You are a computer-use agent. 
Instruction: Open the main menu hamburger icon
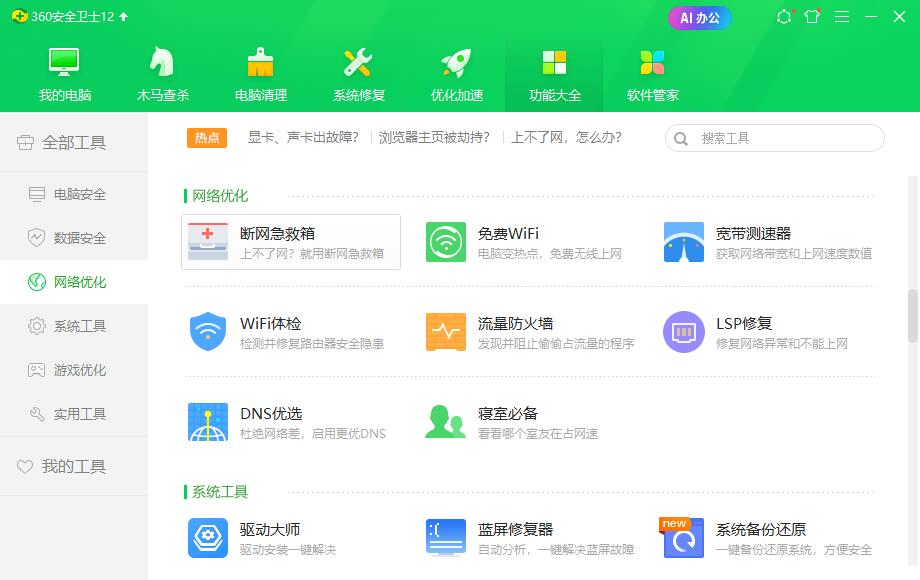pos(842,16)
